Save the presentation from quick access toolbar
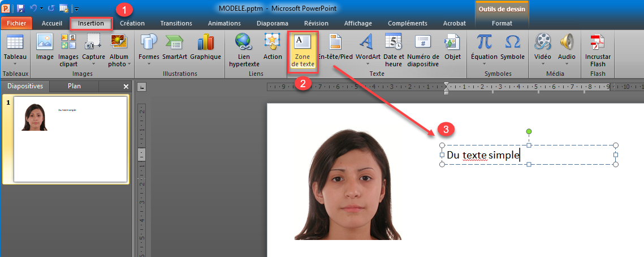Screen dimensions: 644x257 click(21, 8)
